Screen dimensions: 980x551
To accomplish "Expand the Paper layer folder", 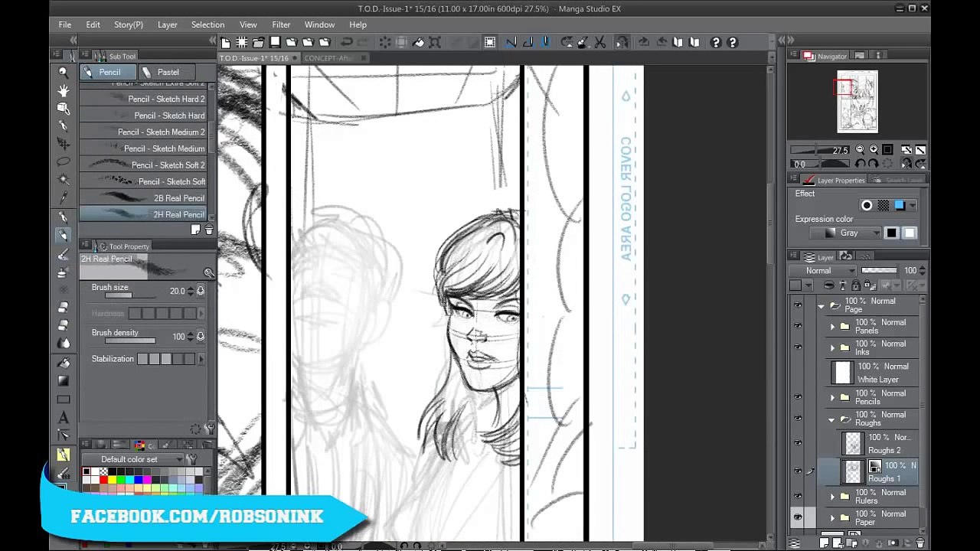I will point(832,518).
